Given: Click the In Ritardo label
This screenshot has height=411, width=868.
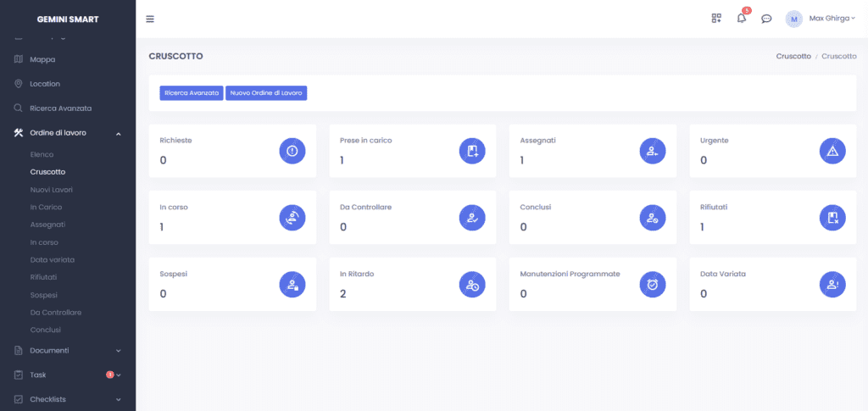Looking at the screenshot, I should coord(357,274).
